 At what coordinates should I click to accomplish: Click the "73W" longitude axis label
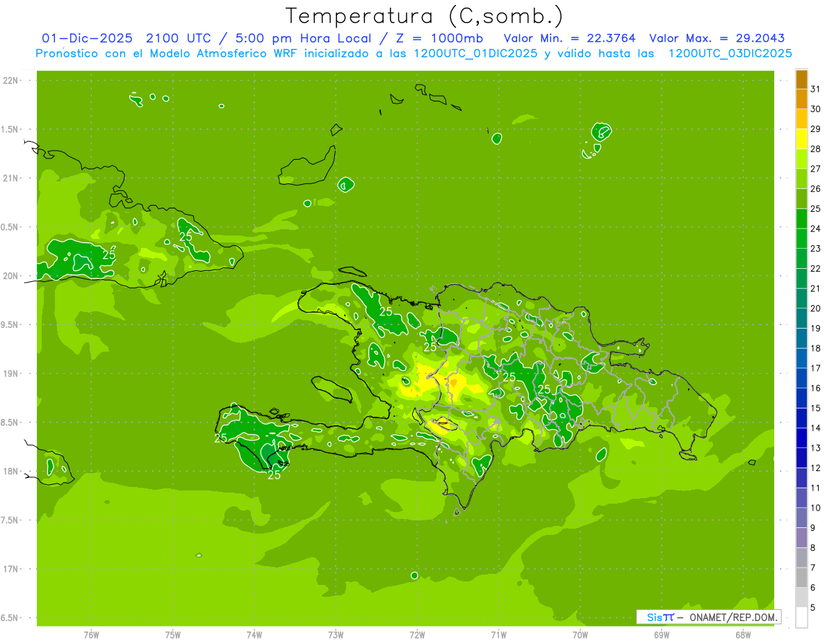point(336,635)
